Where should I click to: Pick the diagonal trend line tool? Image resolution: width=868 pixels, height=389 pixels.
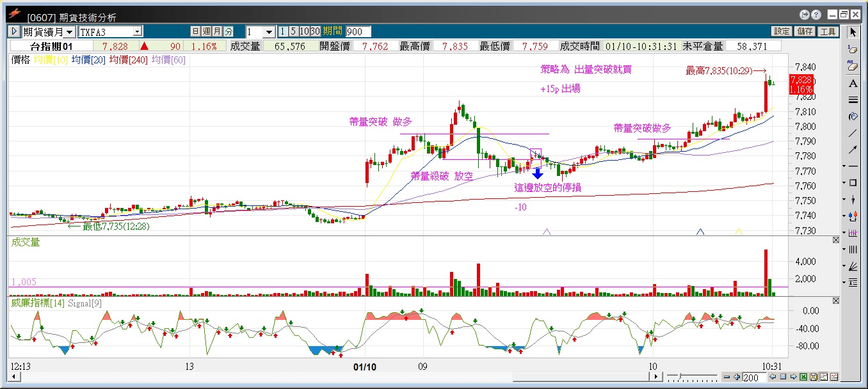point(853,133)
